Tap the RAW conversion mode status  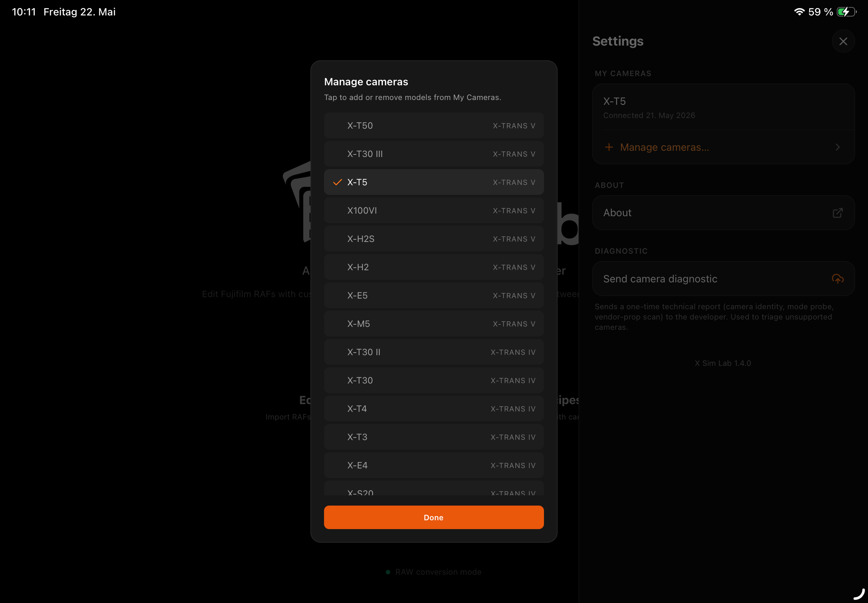click(x=433, y=572)
